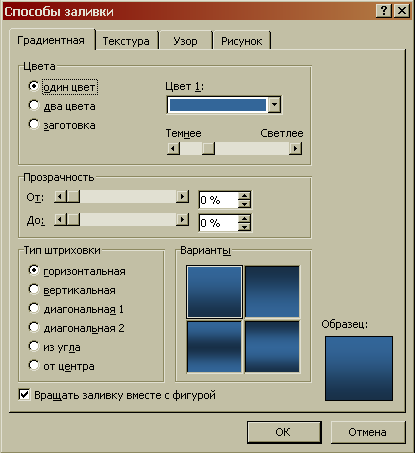The height and width of the screenshot is (453, 415).
Task: Select the top-right gradient variant thumbnail
Action: pos(272,292)
